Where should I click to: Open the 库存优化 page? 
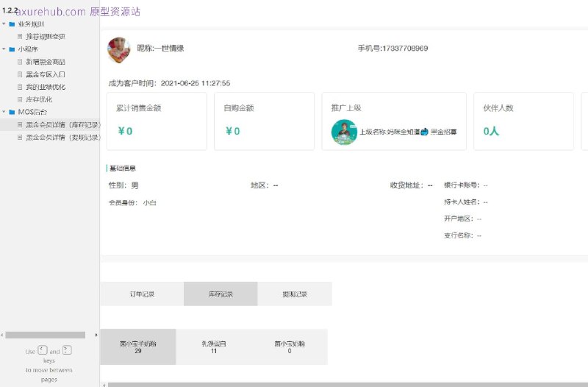click(39, 99)
